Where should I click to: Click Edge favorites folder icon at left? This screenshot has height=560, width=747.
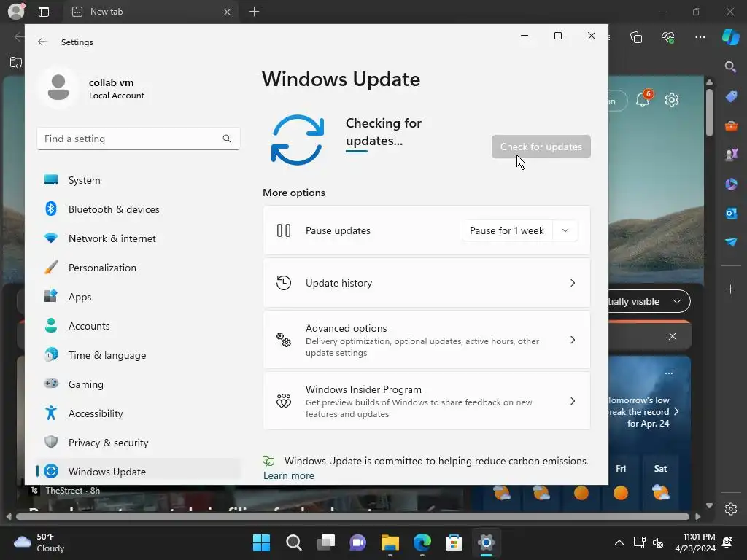16,63
